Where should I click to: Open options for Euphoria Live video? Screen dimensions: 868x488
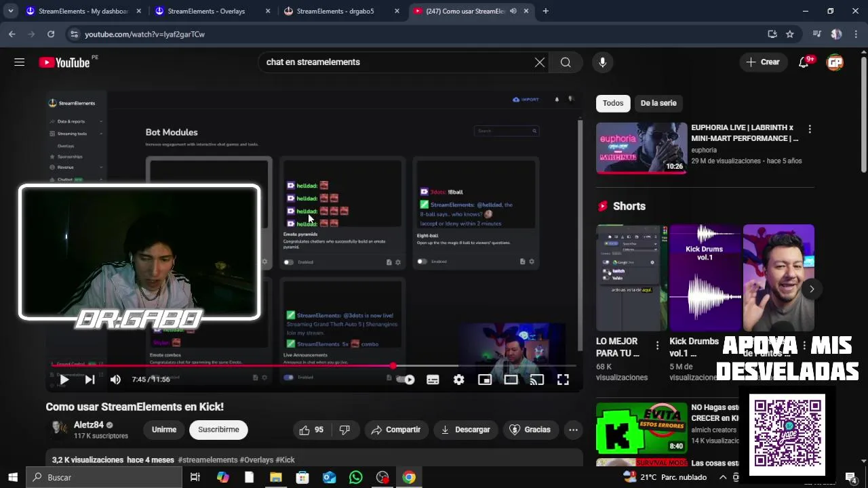pyautogui.click(x=809, y=129)
